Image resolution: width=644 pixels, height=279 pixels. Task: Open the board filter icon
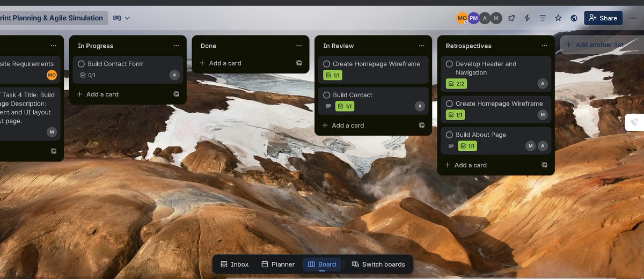[x=543, y=18]
